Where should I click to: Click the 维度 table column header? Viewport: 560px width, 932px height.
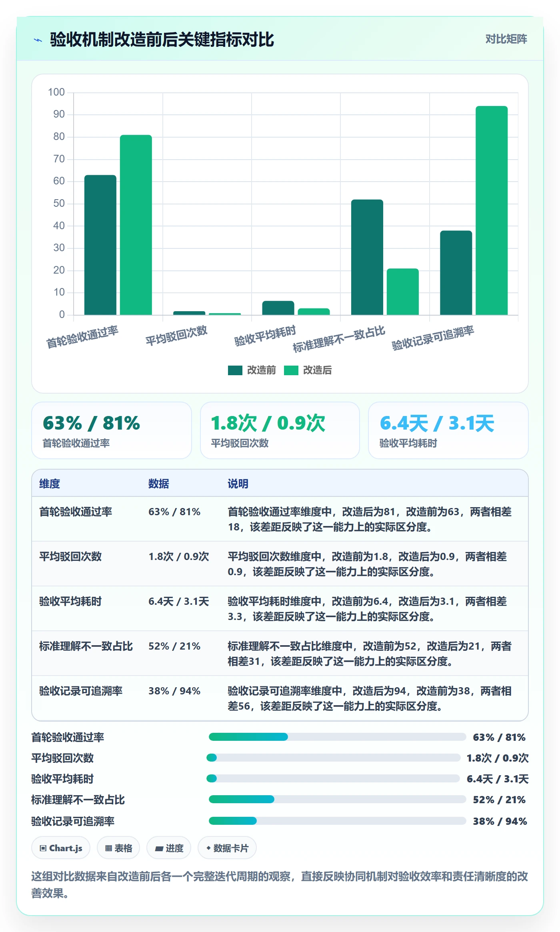(50, 484)
